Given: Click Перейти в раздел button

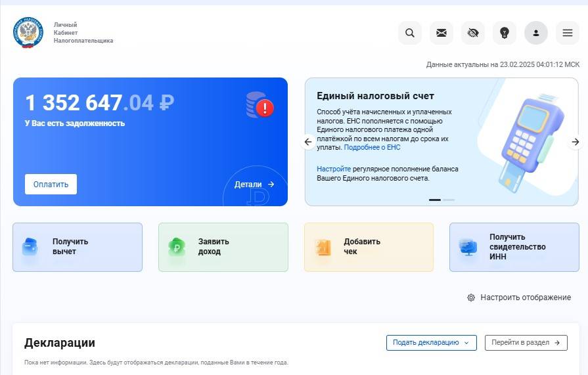Looking at the screenshot, I should [x=526, y=342].
